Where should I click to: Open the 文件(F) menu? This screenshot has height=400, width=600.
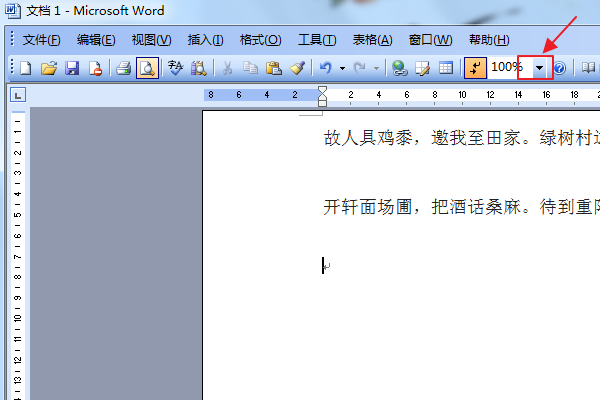[41, 40]
